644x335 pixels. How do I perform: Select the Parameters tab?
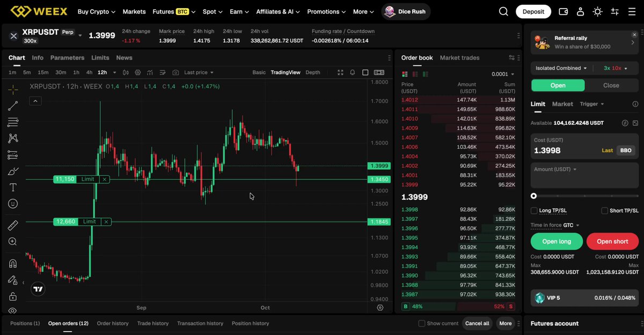[x=67, y=58]
